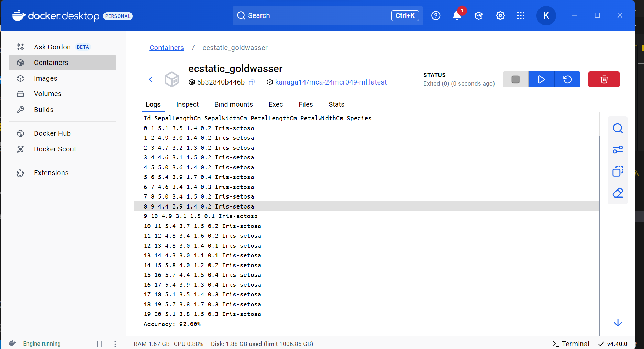Open the Images section
The image size is (644, 349).
(x=62, y=78)
